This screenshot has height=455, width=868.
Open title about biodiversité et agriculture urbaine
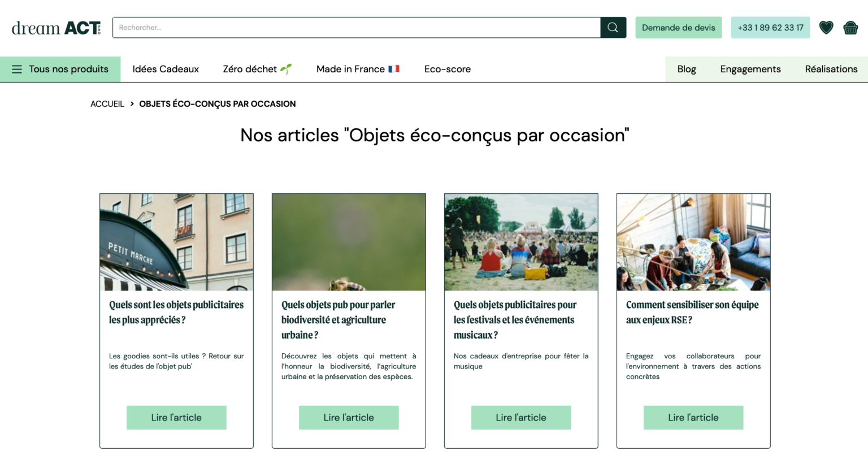[338, 320]
